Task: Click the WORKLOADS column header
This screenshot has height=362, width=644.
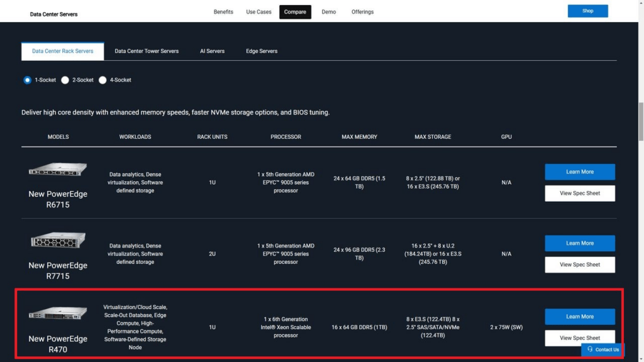Action: [135, 137]
